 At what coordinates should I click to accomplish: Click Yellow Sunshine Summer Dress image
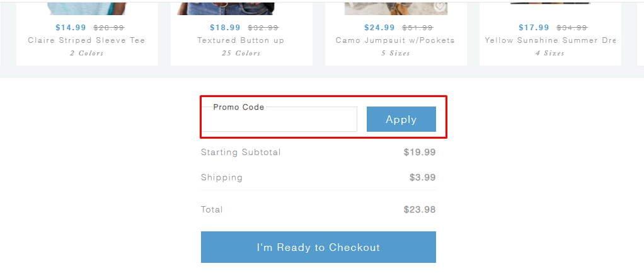point(550,3)
